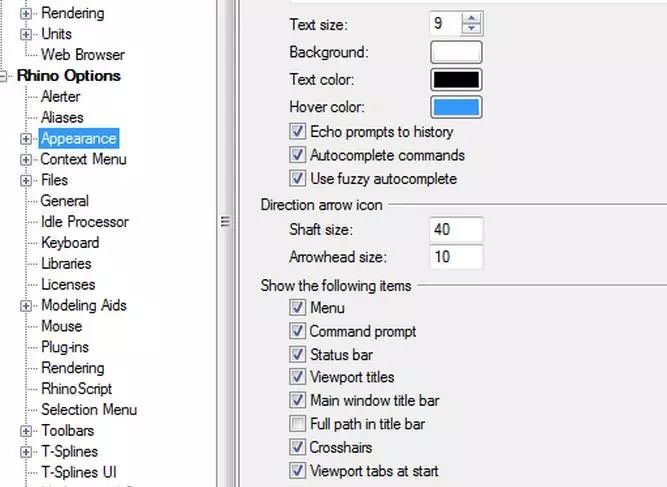Expand the T-Splines tree node

(26, 452)
